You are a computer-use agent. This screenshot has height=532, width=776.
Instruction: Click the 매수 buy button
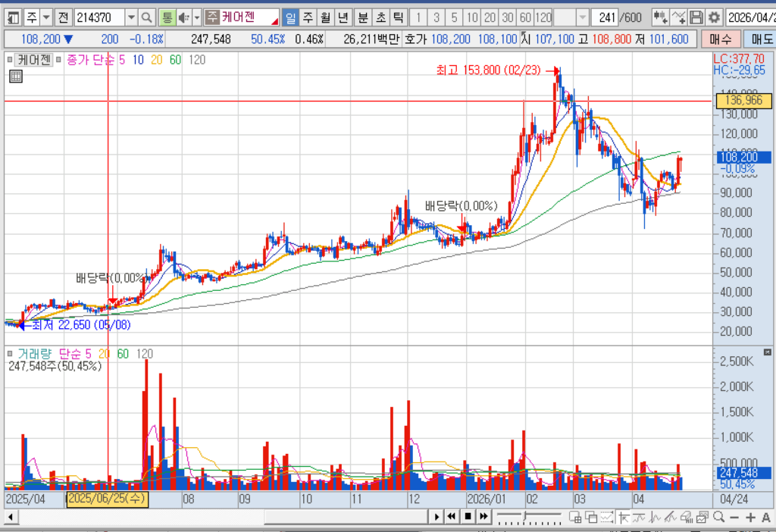pyautogui.click(x=721, y=39)
